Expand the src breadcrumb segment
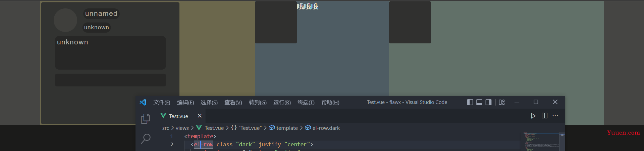This screenshot has width=644, height=151. tap(166, 128)
